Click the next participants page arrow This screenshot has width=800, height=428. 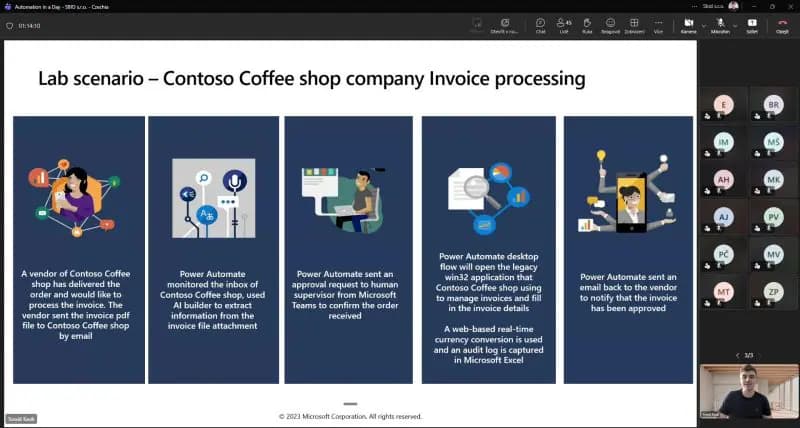coord(761,355)
